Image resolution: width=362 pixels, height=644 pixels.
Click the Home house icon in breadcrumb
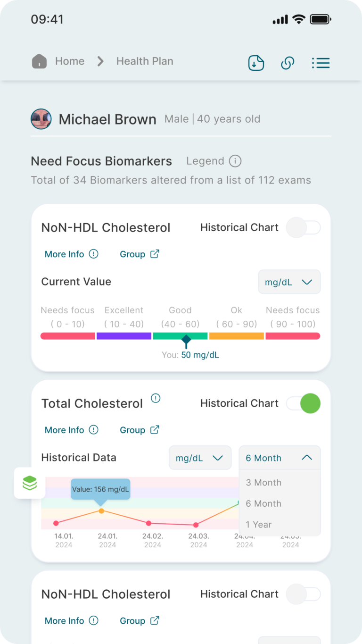[39, 61]
